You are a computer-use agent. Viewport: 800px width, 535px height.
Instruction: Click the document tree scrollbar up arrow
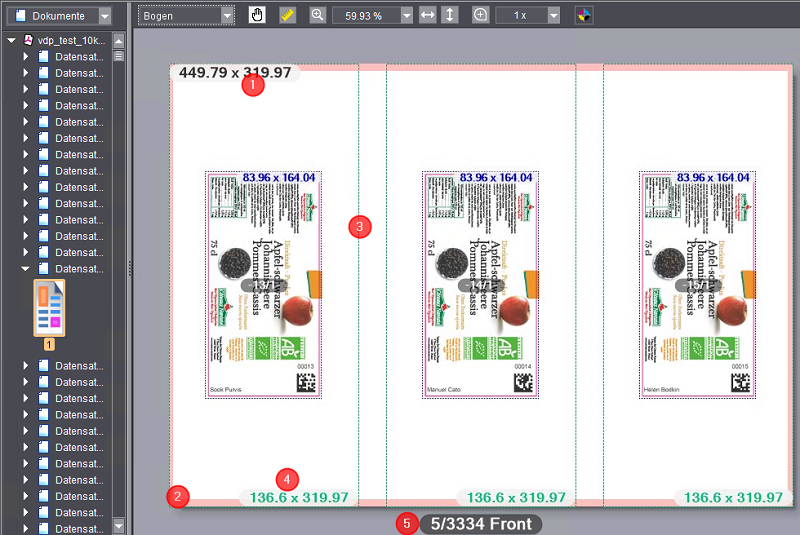(119, 41)
